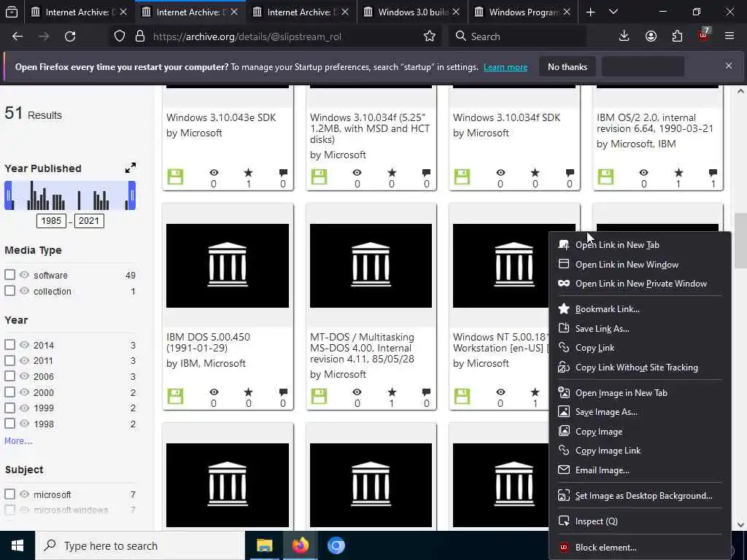747x560 pixels.
Task: Open the Firefox account icon
Action: click(x=651, y=36)
